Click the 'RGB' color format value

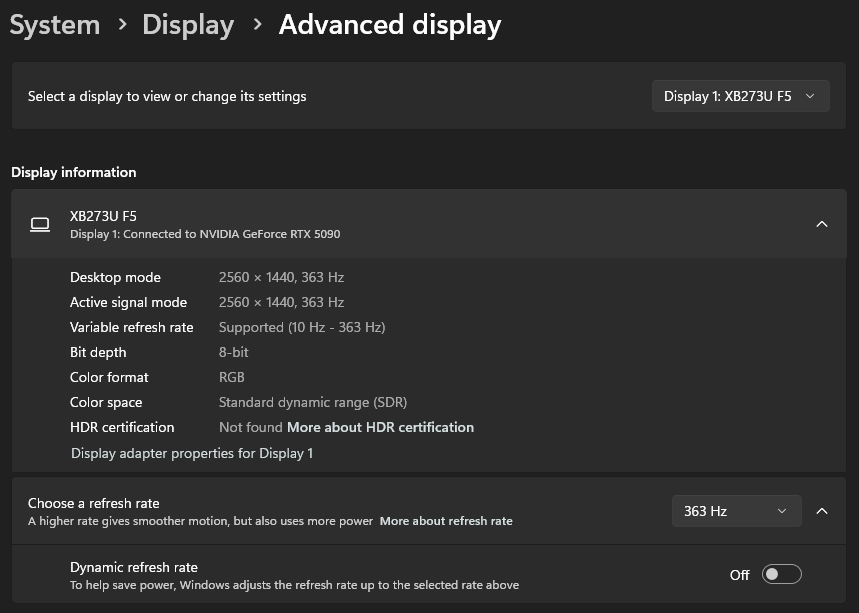(x=232, y=377)
